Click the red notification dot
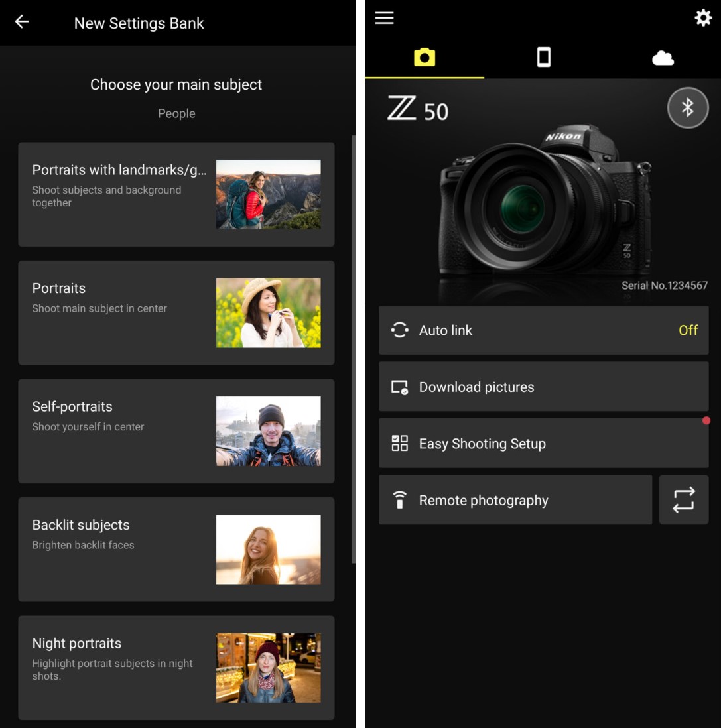 click(706, 420)
